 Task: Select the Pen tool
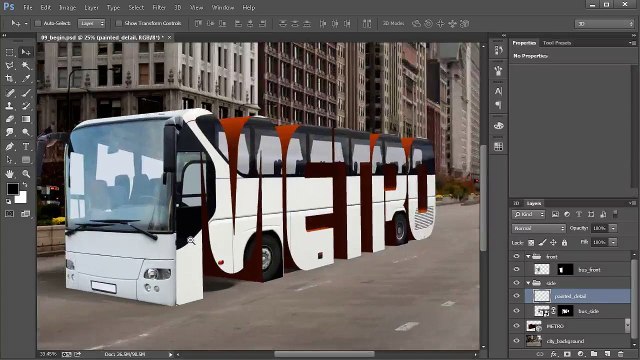click(9, 147)
